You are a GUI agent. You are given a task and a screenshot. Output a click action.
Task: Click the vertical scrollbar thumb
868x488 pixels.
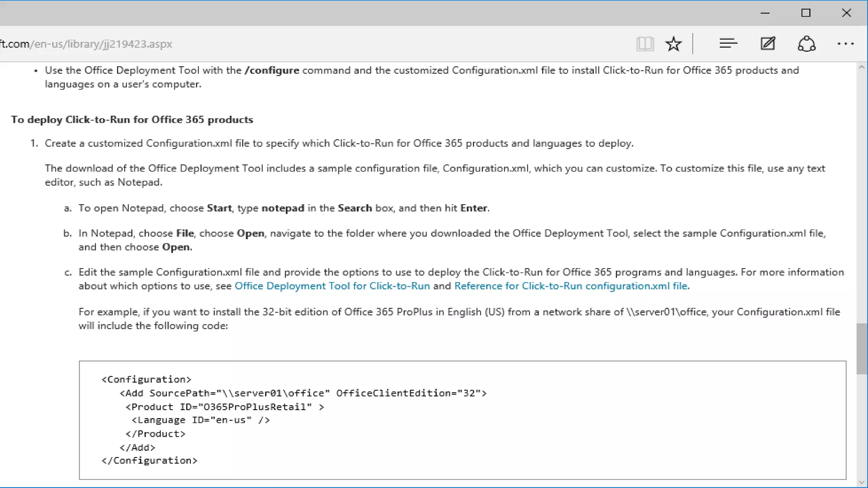click(x=861, y=349)
